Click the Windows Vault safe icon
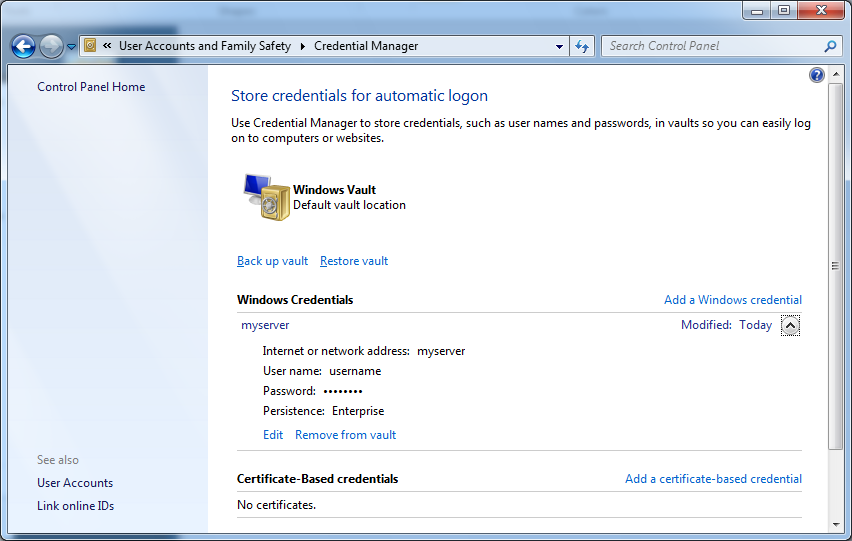The height and width of the screenshot is (541, 852). pos(266,197)
